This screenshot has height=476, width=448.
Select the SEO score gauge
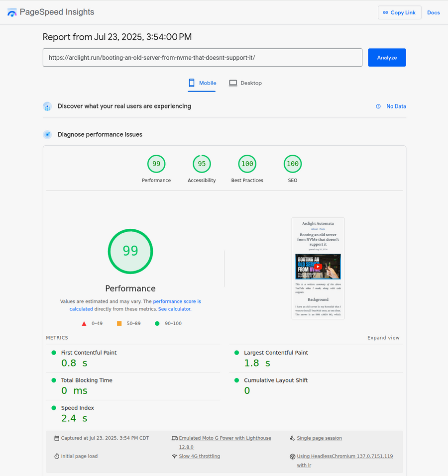click(293, 164)
